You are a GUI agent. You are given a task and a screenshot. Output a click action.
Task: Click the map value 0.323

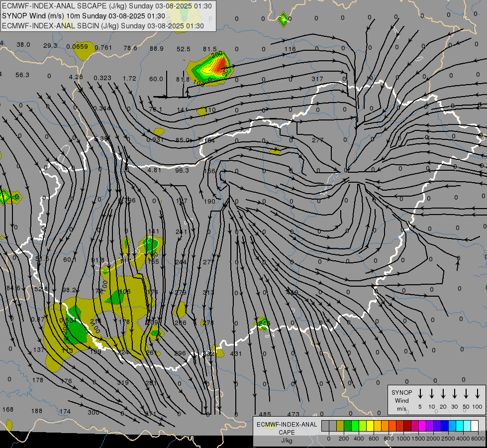tap(102, 78)
